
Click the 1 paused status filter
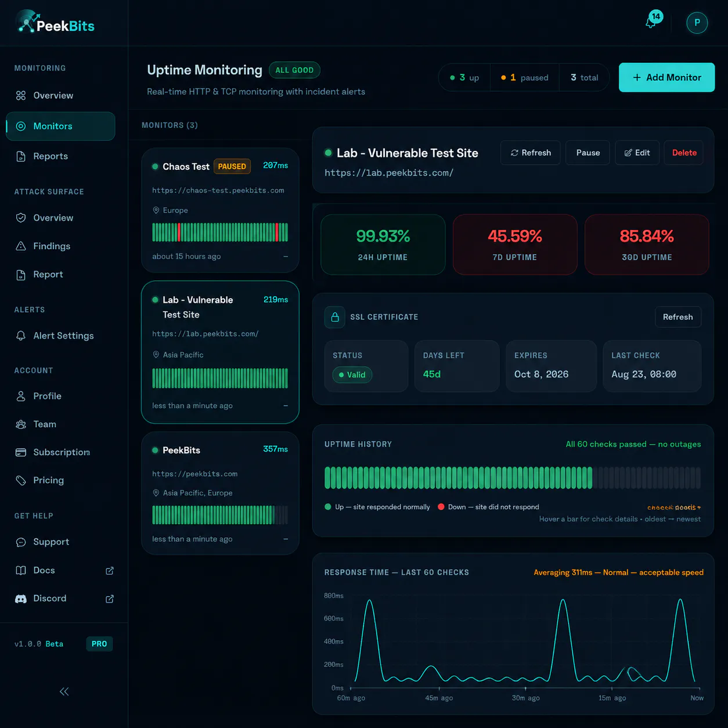pos(525,78)
